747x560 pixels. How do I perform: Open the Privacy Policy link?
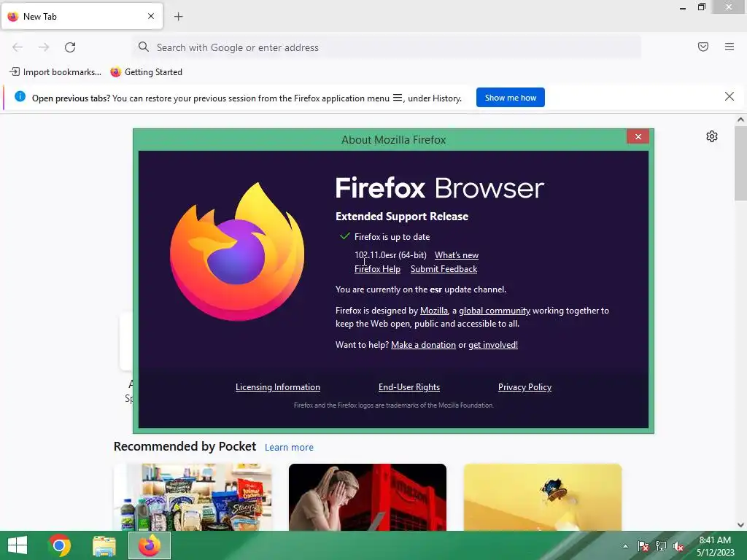[x=525, y=387]
